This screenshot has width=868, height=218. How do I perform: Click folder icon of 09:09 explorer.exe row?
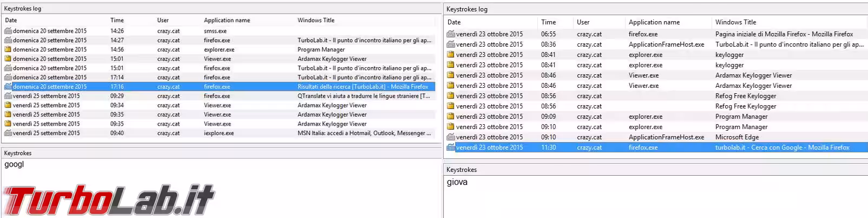[451, 117]
